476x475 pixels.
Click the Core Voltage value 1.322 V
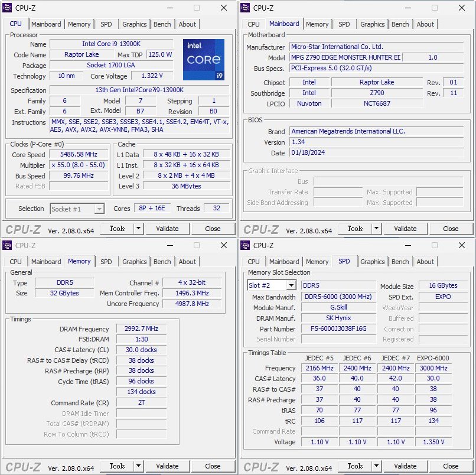(152, 76)
